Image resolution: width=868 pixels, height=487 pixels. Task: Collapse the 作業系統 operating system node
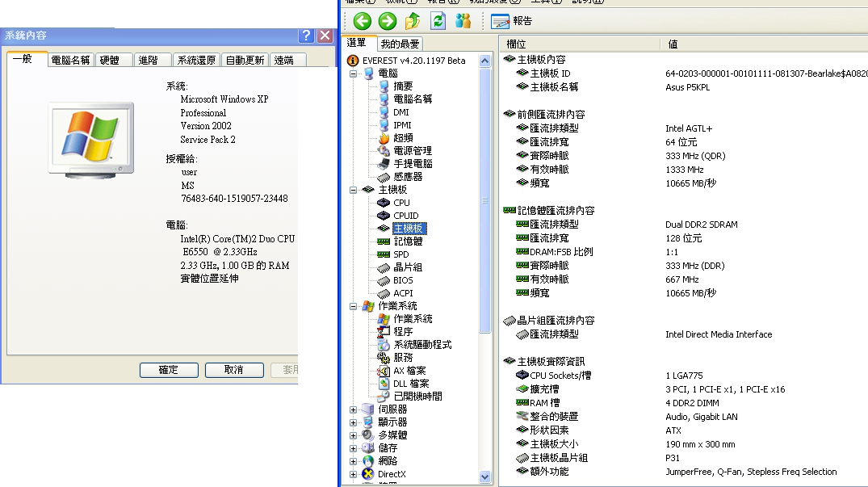(353, 306)
